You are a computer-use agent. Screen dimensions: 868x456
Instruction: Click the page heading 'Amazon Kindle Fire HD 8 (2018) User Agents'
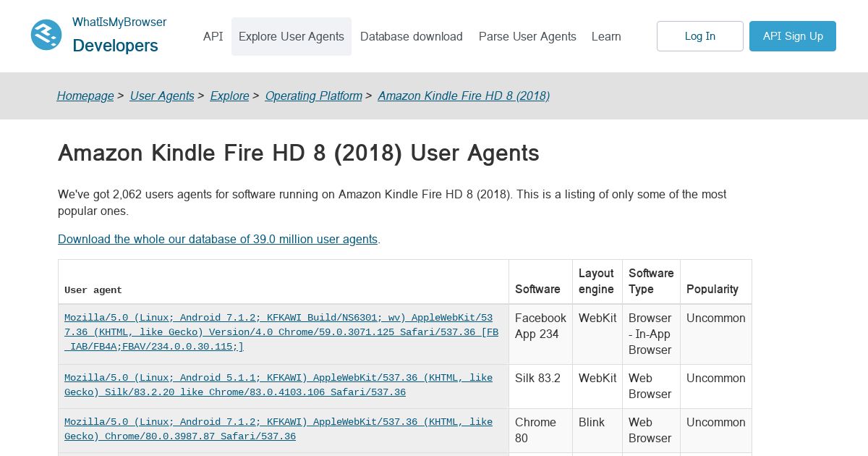tap(299, 153)
